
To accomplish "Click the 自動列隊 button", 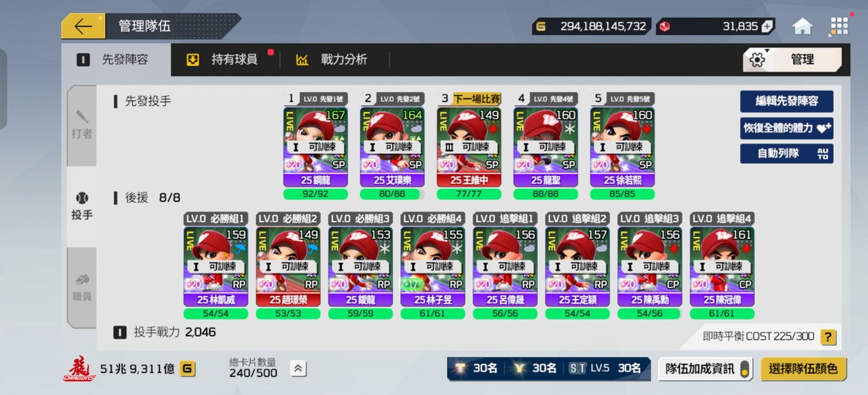I will point(786,153).
